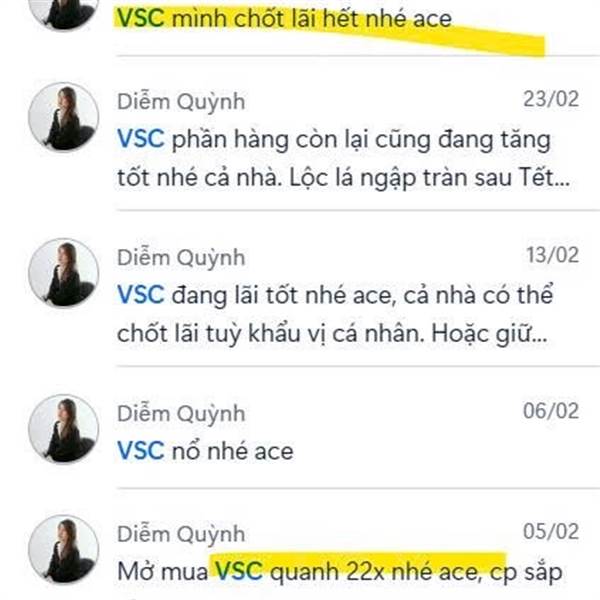Screen dimensions: 600x600
Task: Select the Diễm Quỳnh name dated 23/02
Action: point(181,102)
